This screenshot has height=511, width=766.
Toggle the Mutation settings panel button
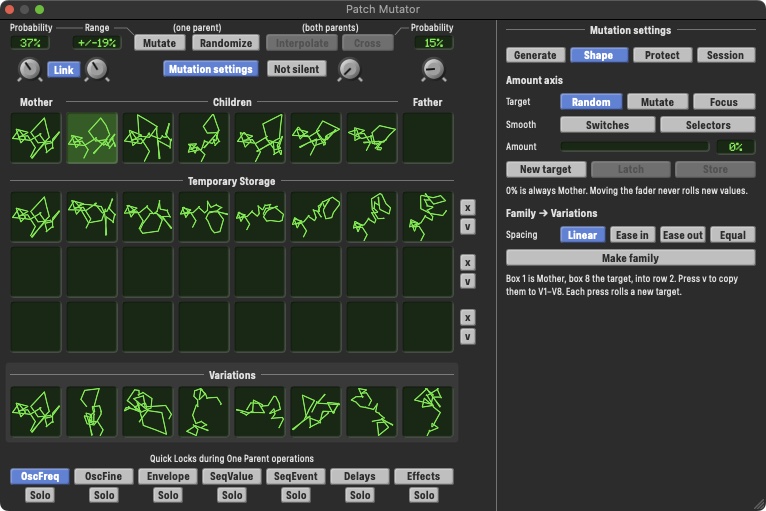pos(211,69)
